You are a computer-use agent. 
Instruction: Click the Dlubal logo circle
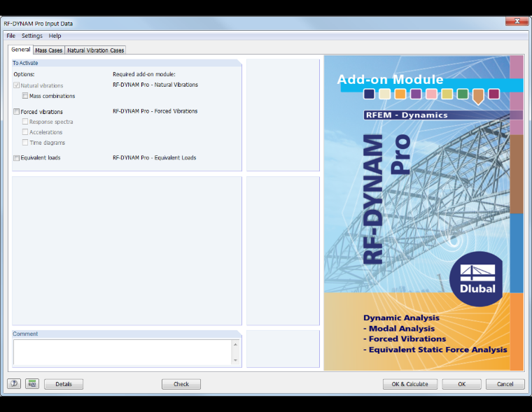[x=477, y=278]
